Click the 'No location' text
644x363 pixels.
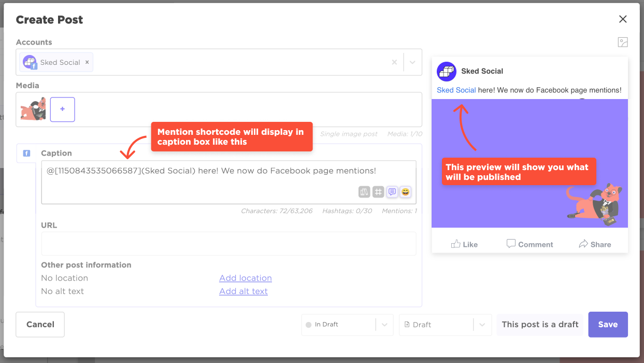coord(65,278)
